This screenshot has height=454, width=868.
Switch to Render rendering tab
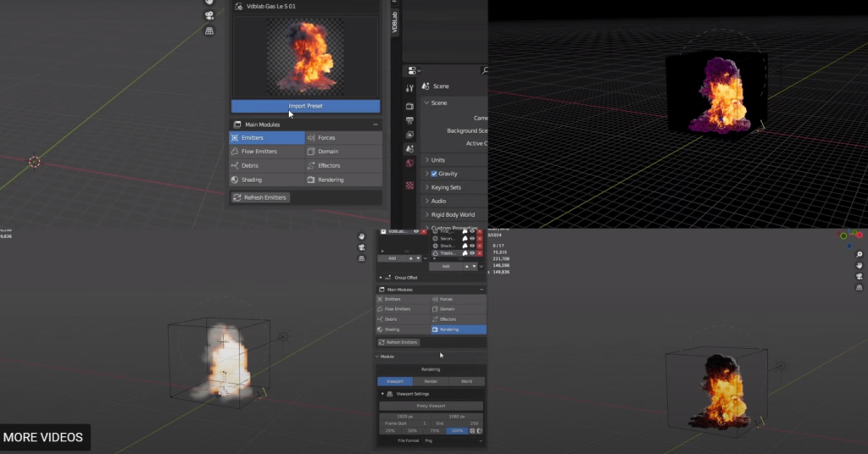coord(431,381)
